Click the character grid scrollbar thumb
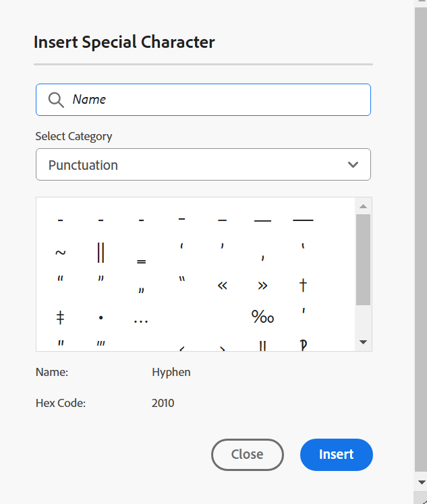The image size is (427, 504). 363,259
